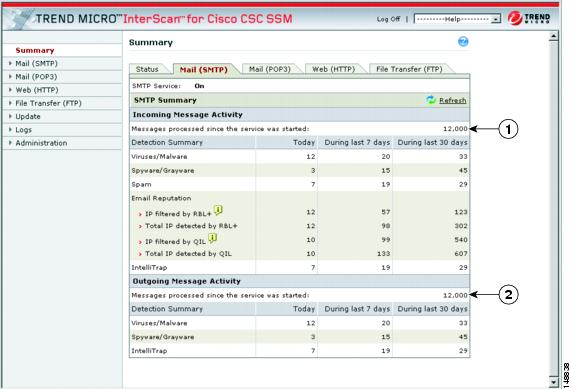Click the scrollbar up arrow

coord(554,36)
